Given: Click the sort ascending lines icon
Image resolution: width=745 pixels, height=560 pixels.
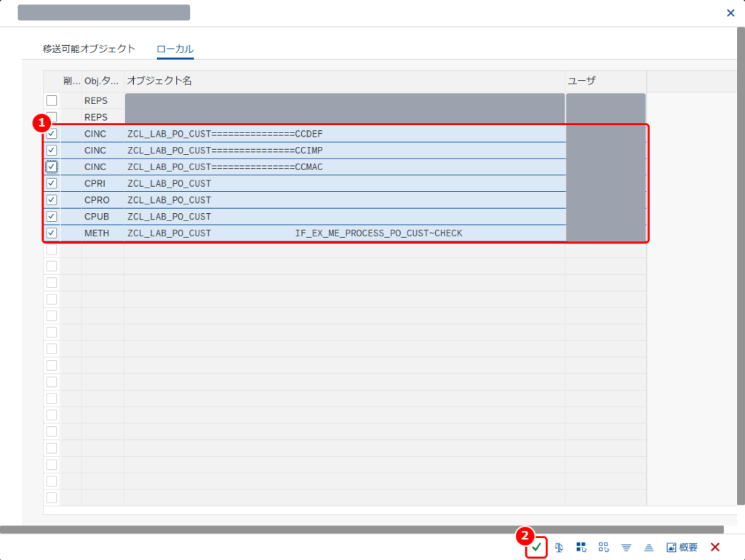Looking at the screenshot, I should (x=648, y=548).
